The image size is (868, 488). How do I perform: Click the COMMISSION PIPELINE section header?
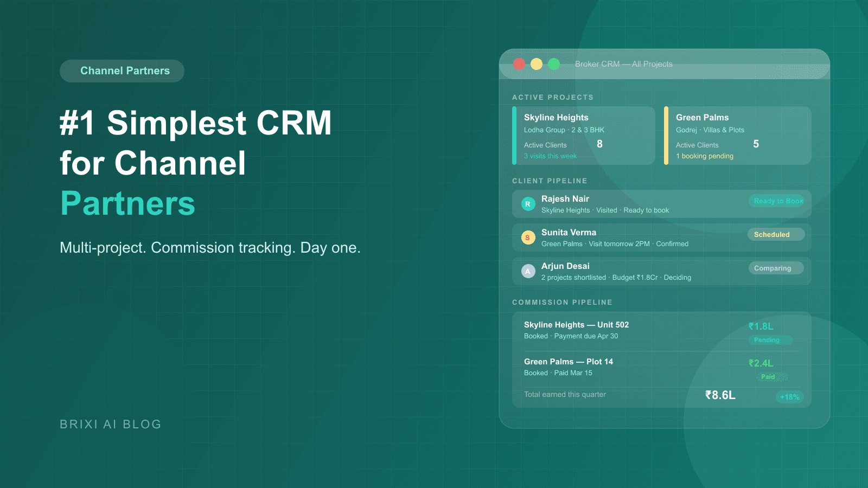pyautogui.click(x=562, y=303)
